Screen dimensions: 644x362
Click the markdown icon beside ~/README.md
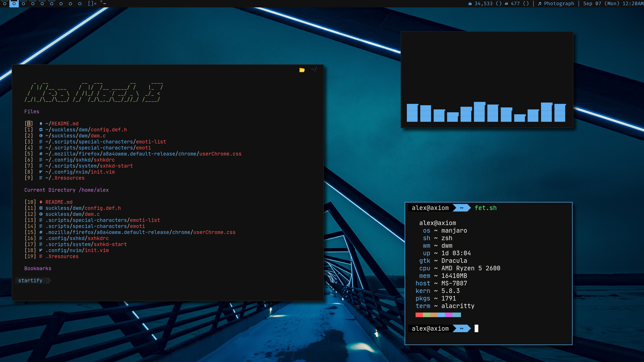(41, 124)
